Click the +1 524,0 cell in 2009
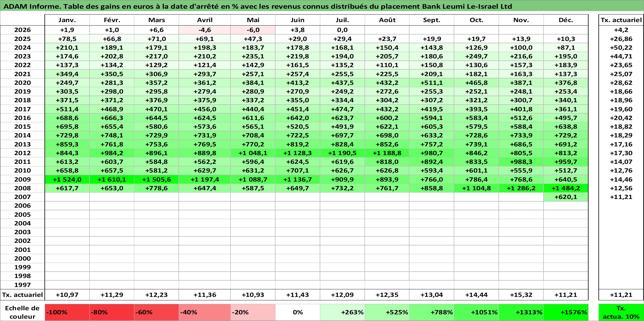644x321 pixels. coord(67,180)
